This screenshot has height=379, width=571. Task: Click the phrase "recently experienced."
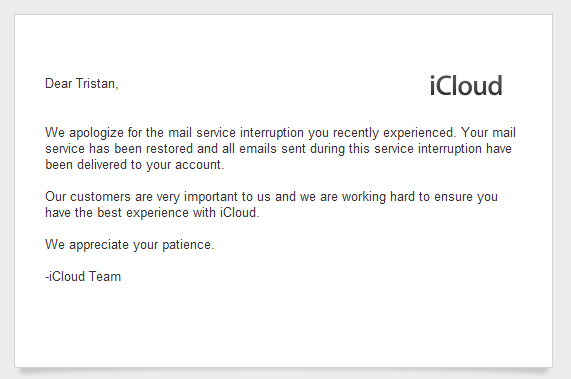point(394,133)
